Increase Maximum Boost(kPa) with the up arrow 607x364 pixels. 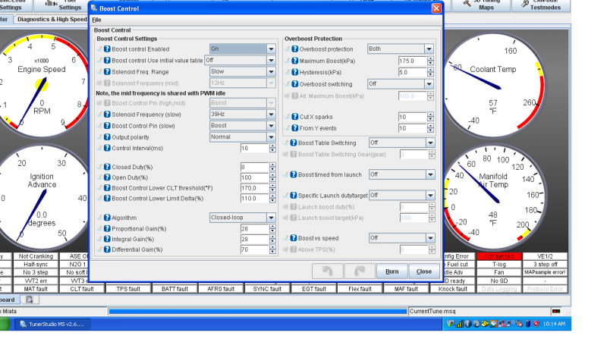[x=431, y=58]
